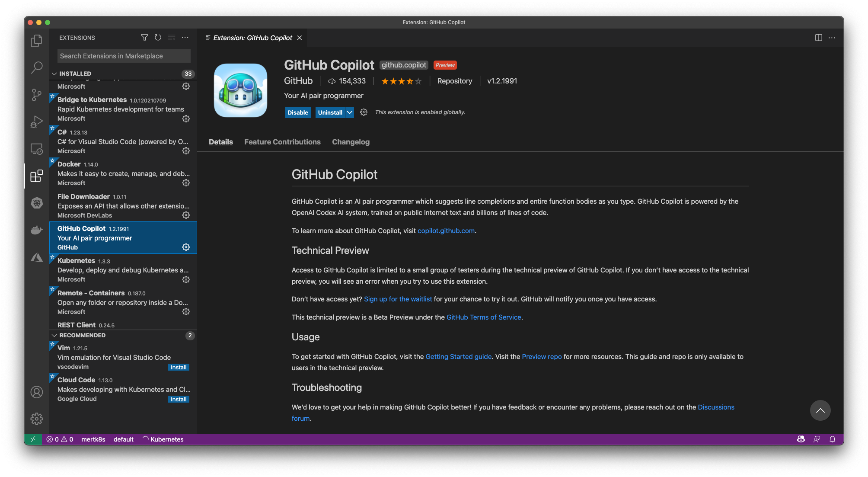The width and height of the screenshot is (868, 477).
Task: Open manage gear for Docker extension
Action: pyautogui.click(x=186, y=182)
